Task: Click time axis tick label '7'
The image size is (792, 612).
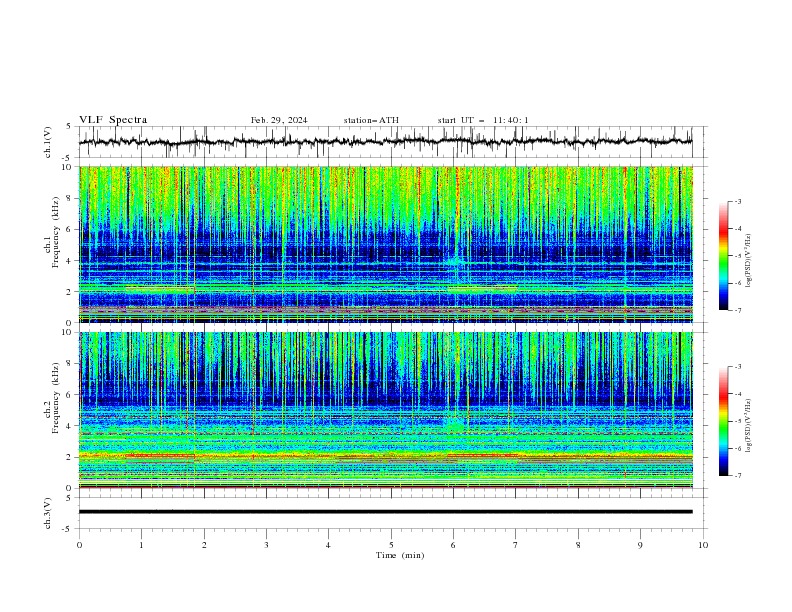Action: pos(516,545)
